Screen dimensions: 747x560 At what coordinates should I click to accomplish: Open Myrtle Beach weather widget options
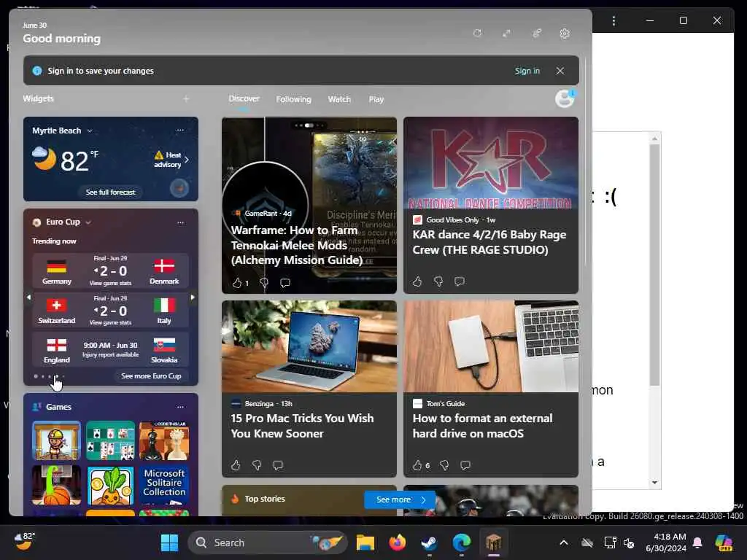[x=180, y=130]
